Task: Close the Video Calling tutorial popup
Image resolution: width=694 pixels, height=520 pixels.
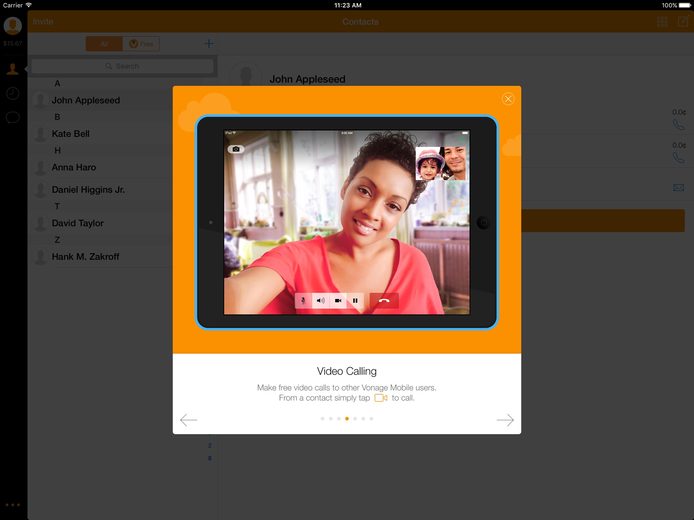Action: pos(508,99)
